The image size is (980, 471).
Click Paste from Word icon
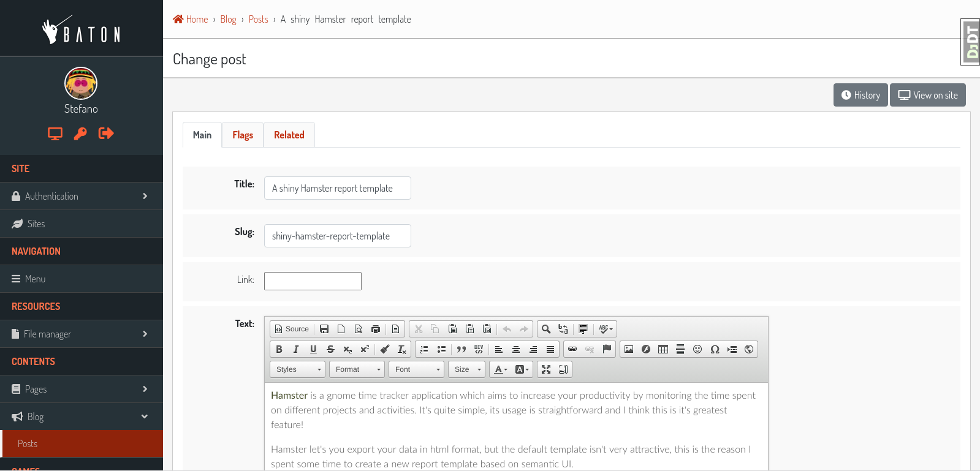pos(487,329)
